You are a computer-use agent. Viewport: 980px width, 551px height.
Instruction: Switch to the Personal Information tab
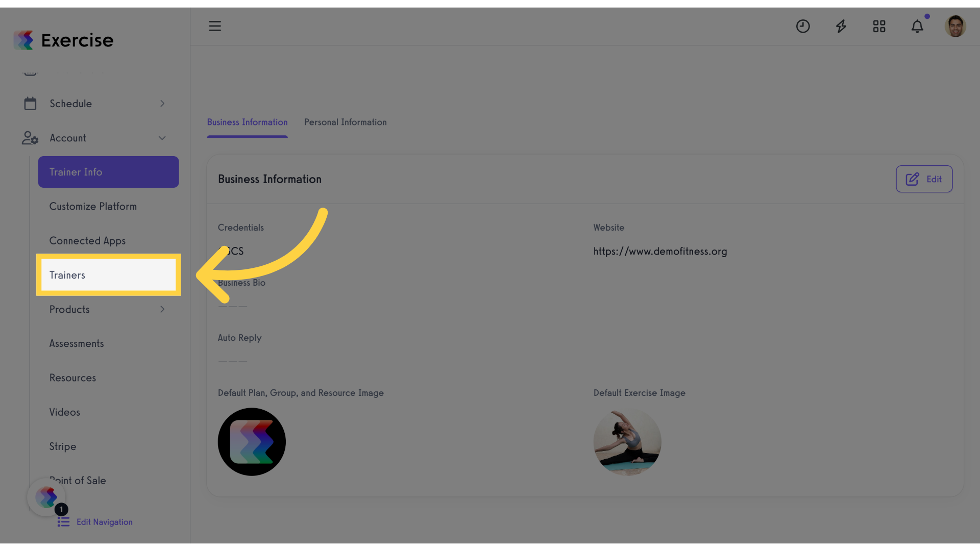coord(346,122)
